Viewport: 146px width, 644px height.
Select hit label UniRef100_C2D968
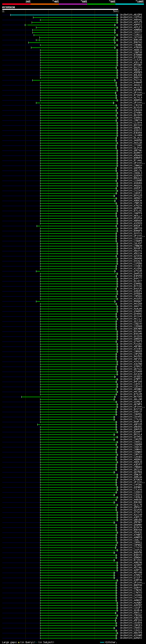coord(131,326)
